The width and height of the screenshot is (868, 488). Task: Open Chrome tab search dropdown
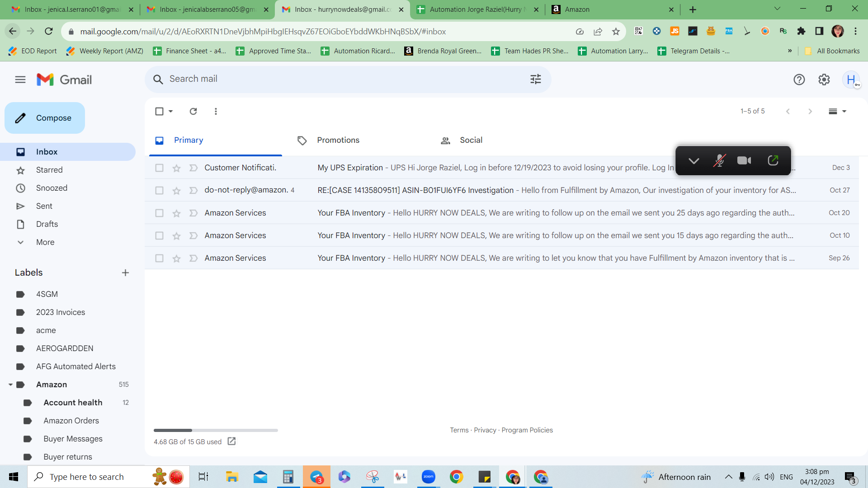[x=777, y=9]
